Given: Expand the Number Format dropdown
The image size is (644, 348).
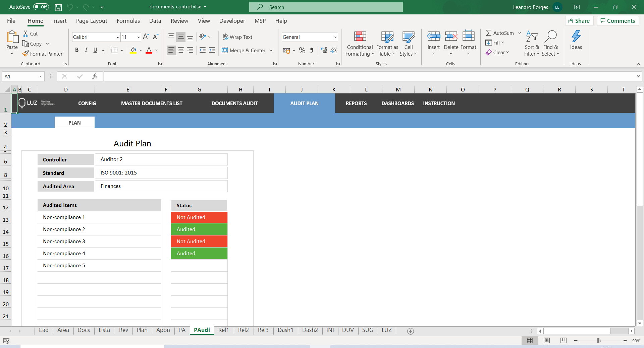Looking at the screenshot, I should tap(335, 37).
